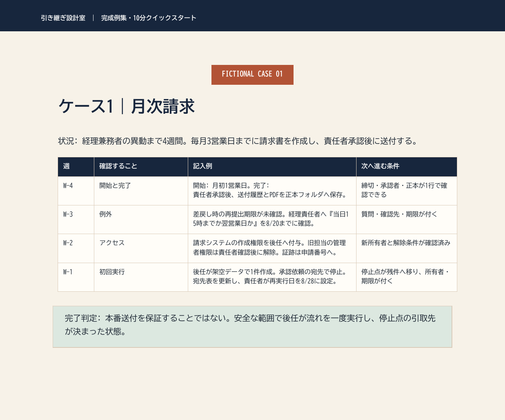Click the 次へ進む条件 column header
The image size is (505, 420).
[407, 166]
